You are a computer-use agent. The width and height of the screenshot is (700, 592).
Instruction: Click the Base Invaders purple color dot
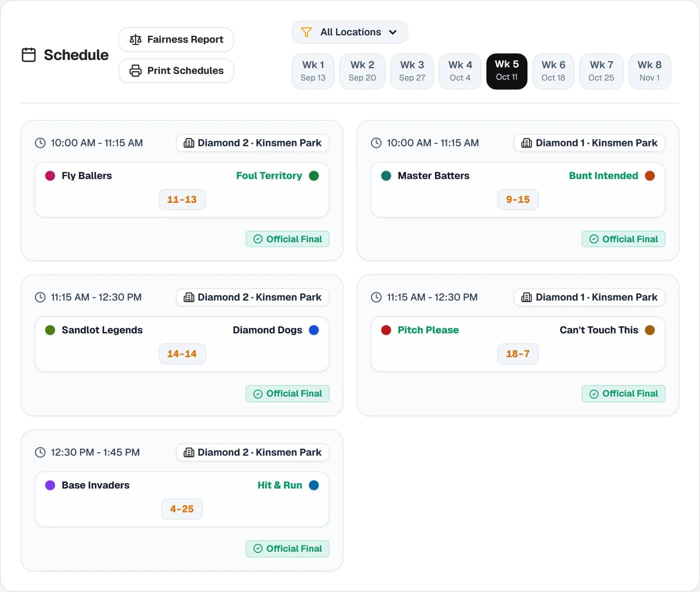coord(50,485)
